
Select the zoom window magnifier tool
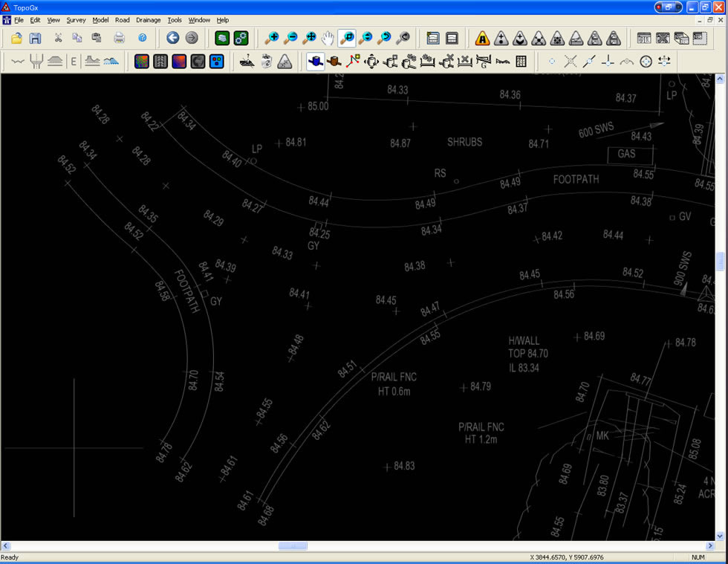(347, 38)
